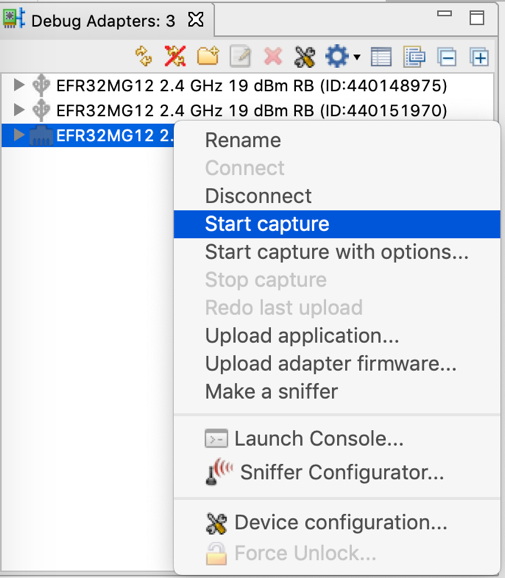The image size is (505, 578).
Task: Open the dropdown arrow next to the gear
Action: [x=357, y=57]
